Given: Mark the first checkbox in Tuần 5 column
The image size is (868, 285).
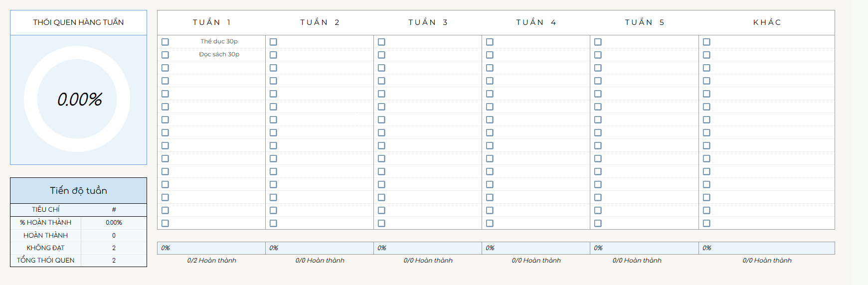Looking at the screenshot, I should tap(598, 42).
